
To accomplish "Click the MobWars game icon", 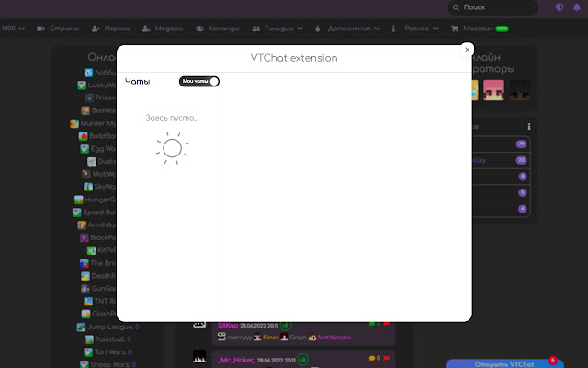I will coord(86,174).
